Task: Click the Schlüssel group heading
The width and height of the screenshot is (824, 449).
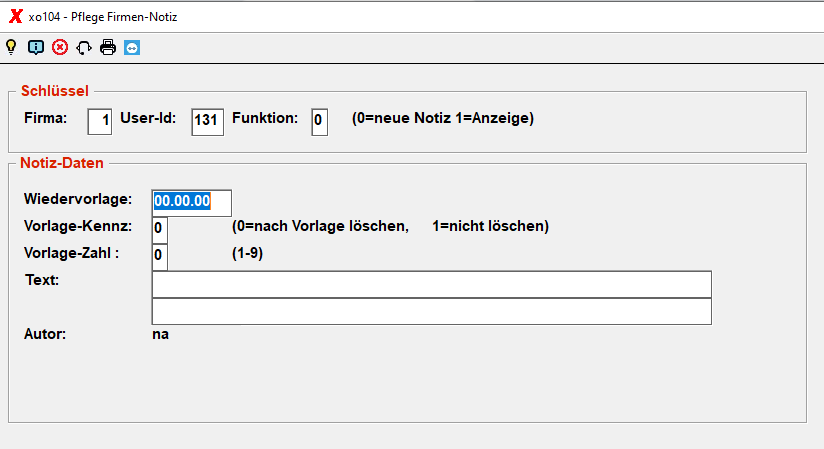Action: [x=55, y=91]
